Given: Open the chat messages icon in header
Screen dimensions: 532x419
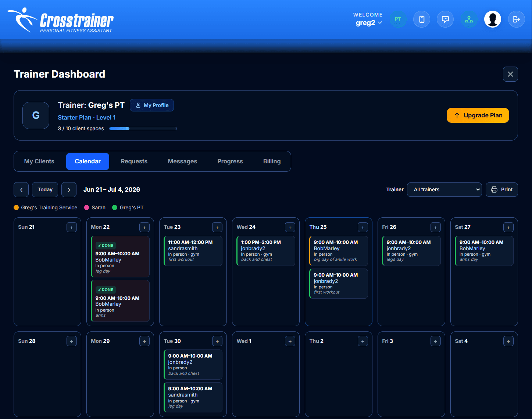Looking at the screenshot, I should coord(445,19).
